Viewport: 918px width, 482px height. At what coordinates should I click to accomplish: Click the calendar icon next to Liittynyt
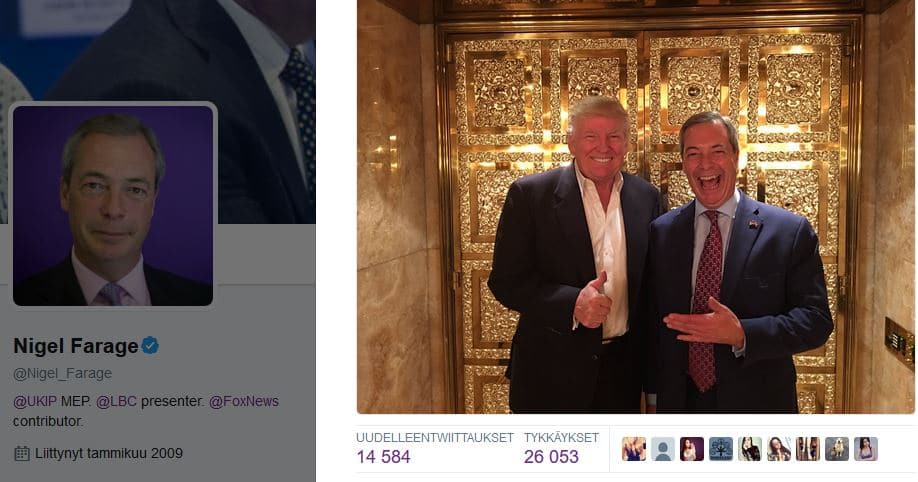(x=22, y=453)
